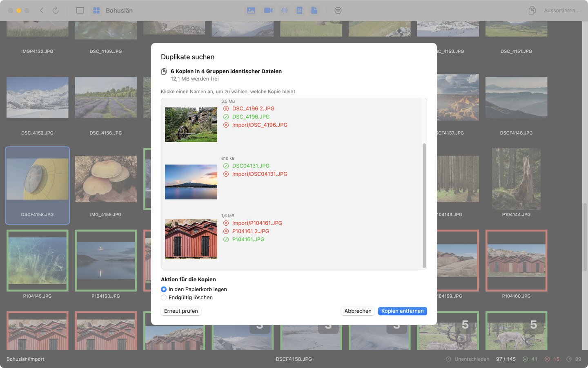Select Endgültig löschen option
The height and width of the screenshot is (368, 588).
(x=187, y=297)
